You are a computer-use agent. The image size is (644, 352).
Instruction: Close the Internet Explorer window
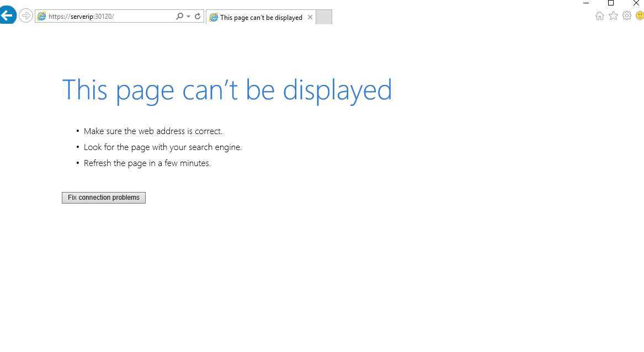coord(636,3)
